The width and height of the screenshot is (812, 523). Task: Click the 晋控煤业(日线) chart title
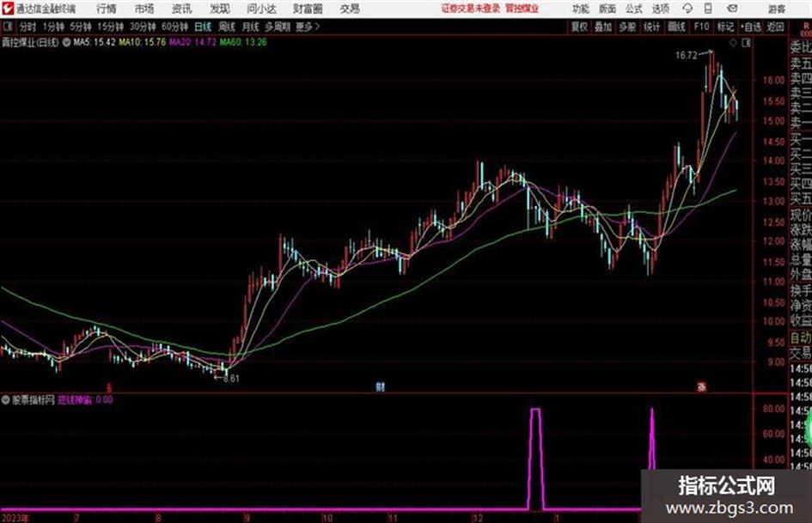tap(30, 42)
